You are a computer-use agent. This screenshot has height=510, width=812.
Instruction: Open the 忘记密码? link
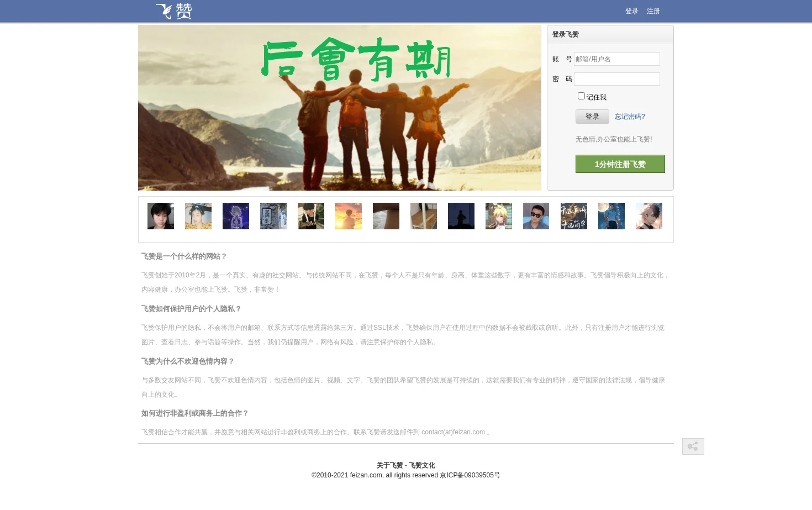click(630, 117)
